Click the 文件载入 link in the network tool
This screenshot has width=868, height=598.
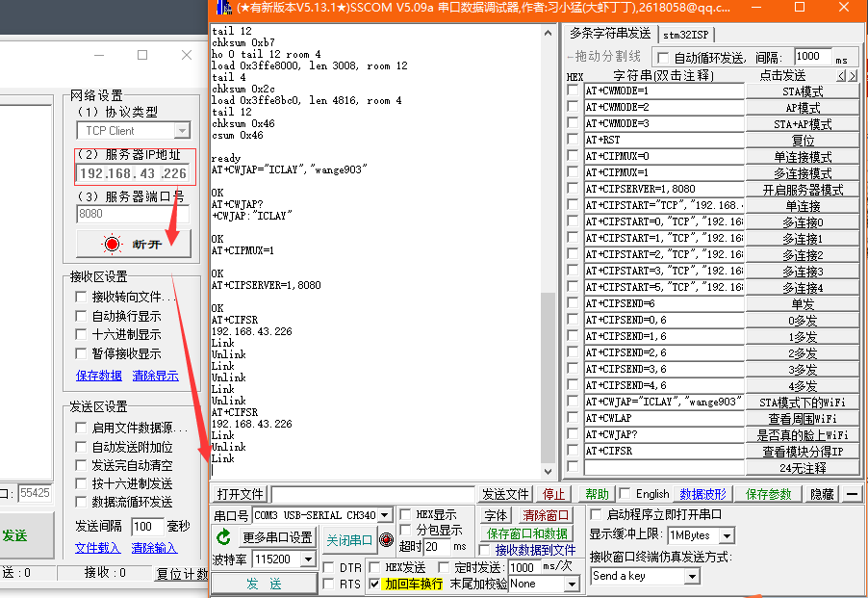[97, 548]
